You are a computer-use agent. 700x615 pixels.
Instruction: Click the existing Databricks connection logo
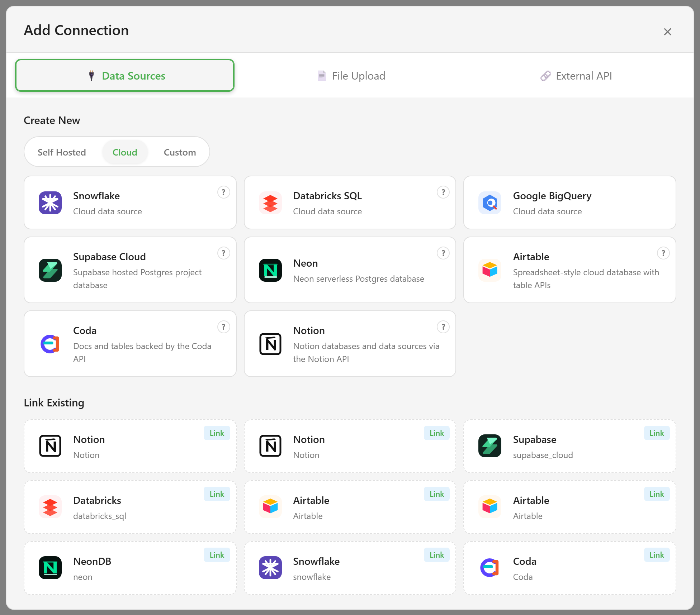click(x=50, y=507)
